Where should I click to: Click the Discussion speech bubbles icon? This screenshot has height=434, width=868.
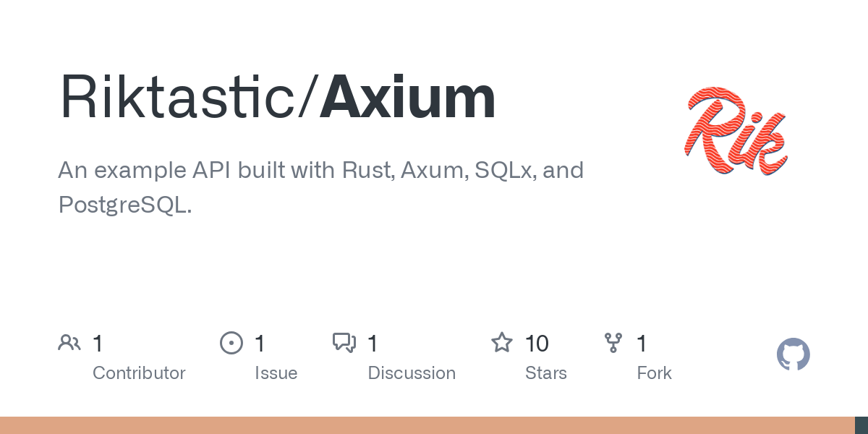344,343
